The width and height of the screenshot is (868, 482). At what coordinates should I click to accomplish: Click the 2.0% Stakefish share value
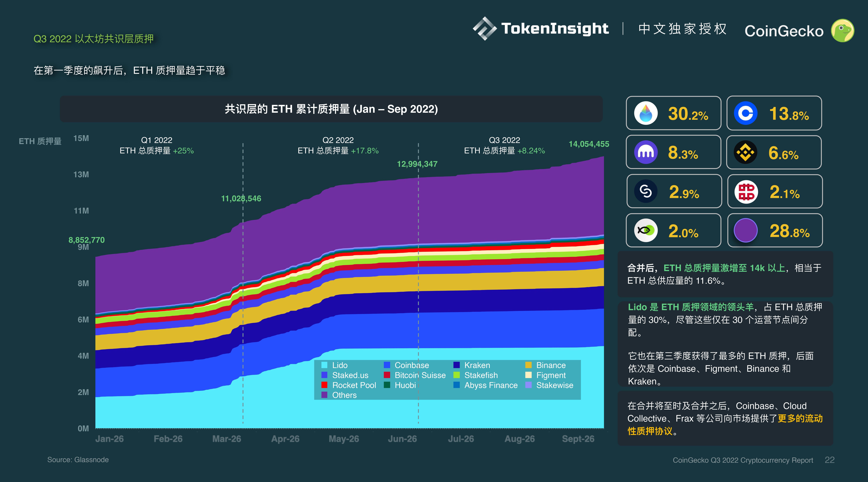[x=683, y=231]
